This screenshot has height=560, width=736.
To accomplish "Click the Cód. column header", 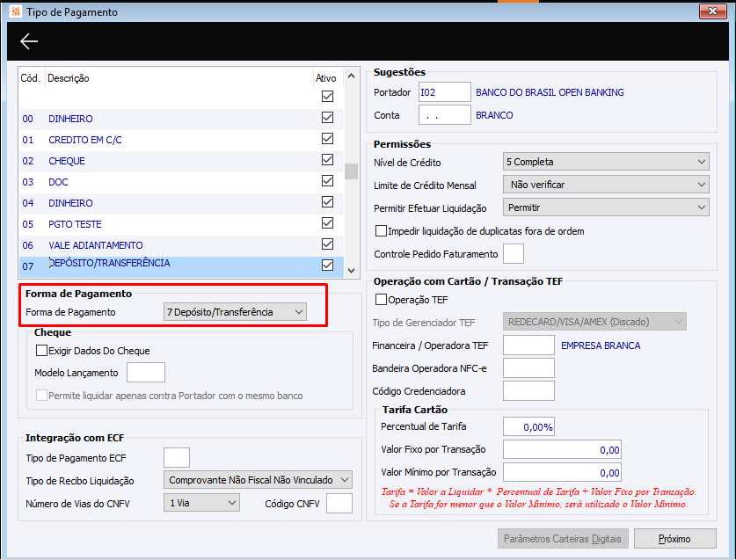I will pos(30,78).
